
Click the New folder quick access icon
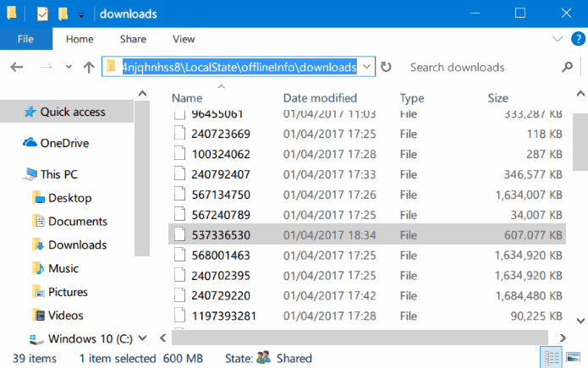pyautogui.click(x=63, y=14)
